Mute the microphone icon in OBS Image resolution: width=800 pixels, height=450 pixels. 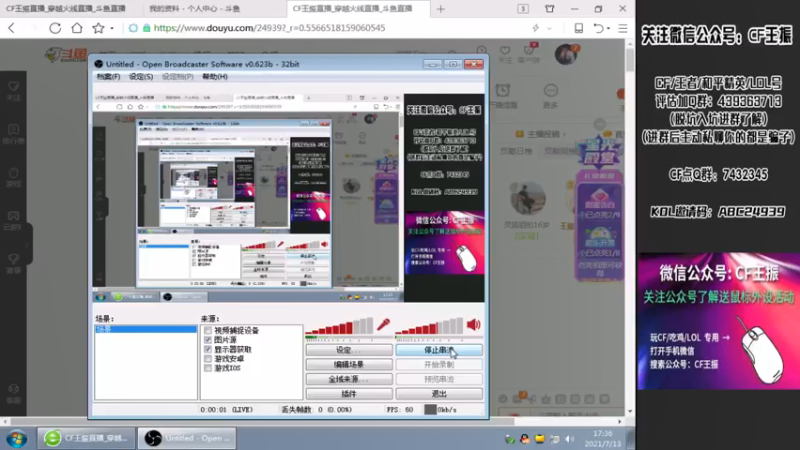click(x=383, y=324)
